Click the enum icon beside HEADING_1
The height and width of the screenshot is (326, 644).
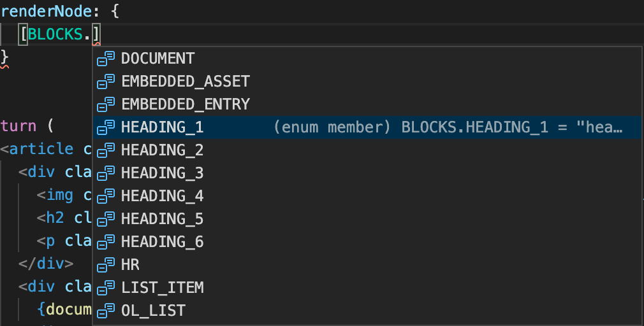pyautogui.click(x=106, y=127)
